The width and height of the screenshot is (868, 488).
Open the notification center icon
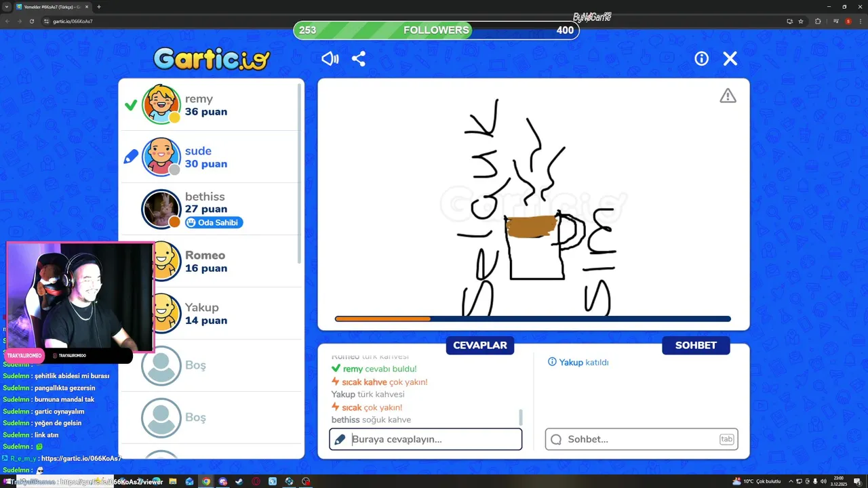857,481
